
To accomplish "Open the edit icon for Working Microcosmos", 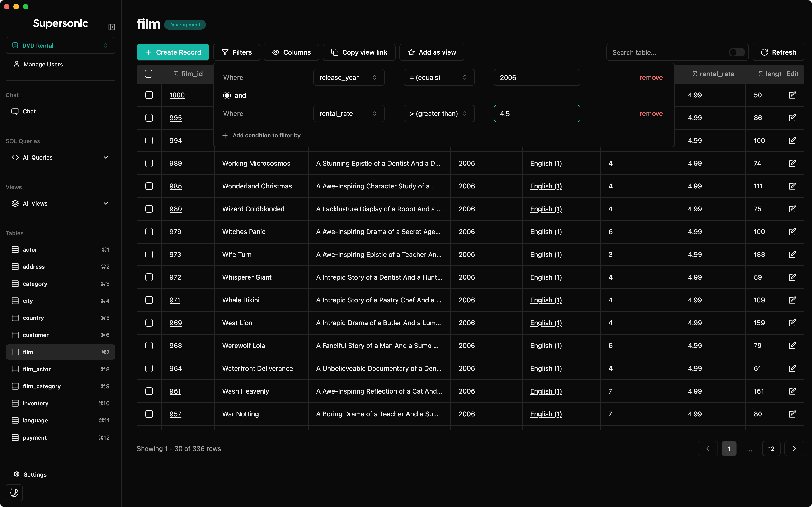I will 792,163.
